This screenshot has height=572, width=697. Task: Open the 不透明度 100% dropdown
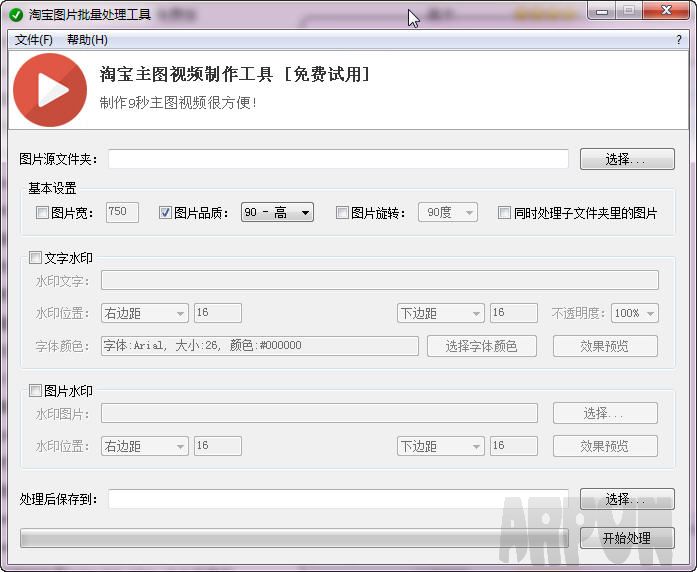click(635, 313)
